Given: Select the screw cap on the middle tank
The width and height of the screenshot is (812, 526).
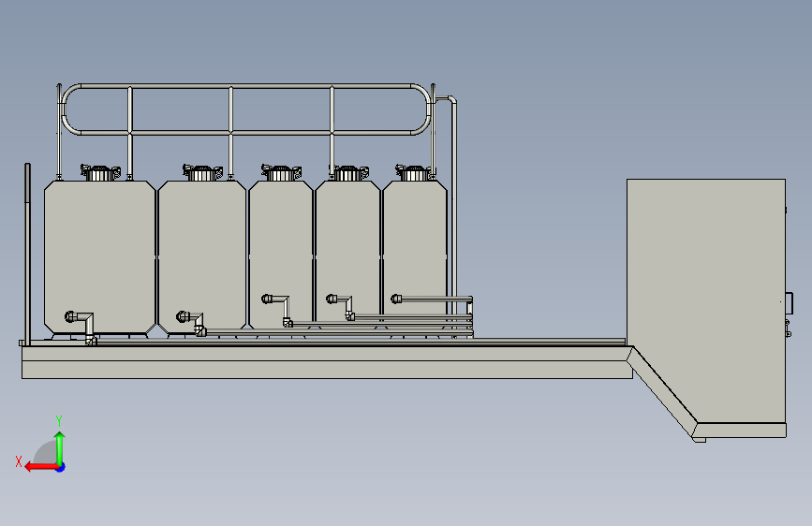Looking at the screenshot, I should tap(281, 173).
